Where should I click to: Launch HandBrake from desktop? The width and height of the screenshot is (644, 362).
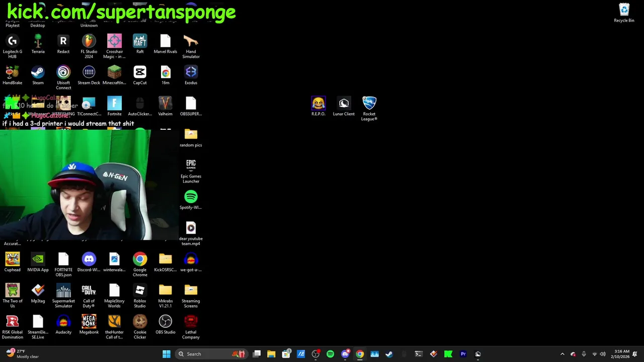pos(13,75)
